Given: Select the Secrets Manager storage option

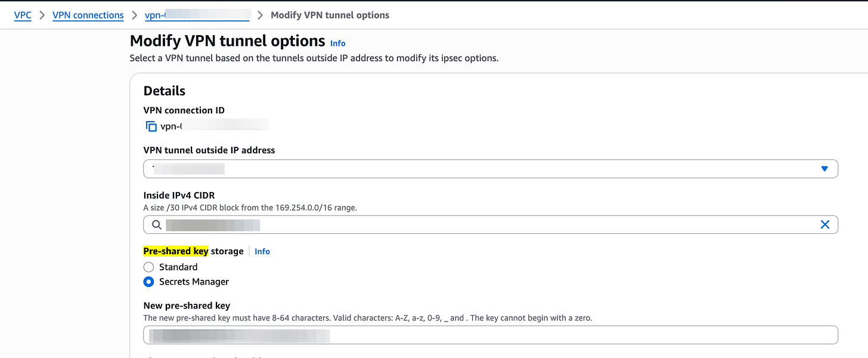Looking at the screenshot, I should pos(149,282).
